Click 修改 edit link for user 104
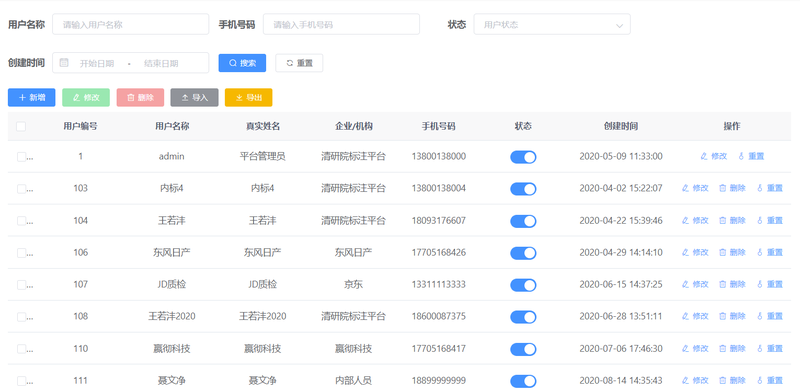Image resolution: width=800 pixels, height=391 pixels. [x=695, y=221]
